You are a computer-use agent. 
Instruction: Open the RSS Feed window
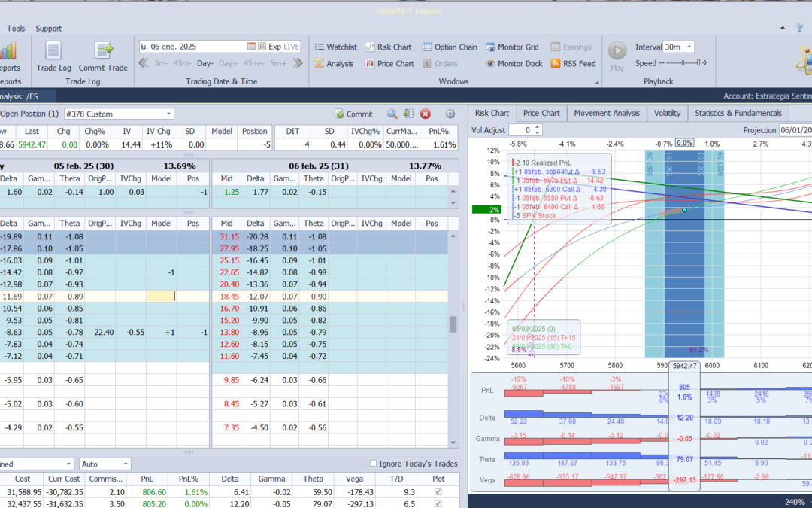point(573,64)
